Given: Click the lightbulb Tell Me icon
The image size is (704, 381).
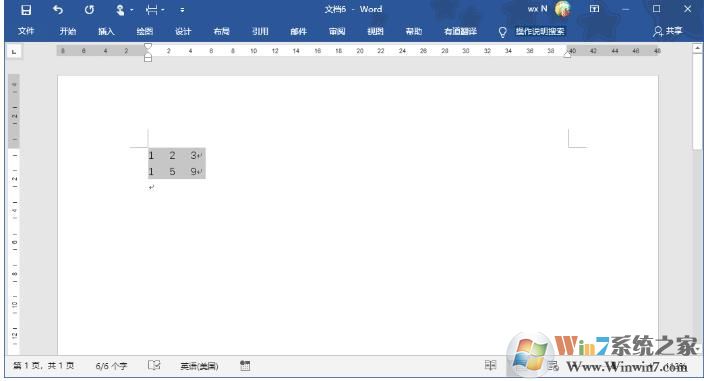Looking at the screenshot, I should point(502,31).
